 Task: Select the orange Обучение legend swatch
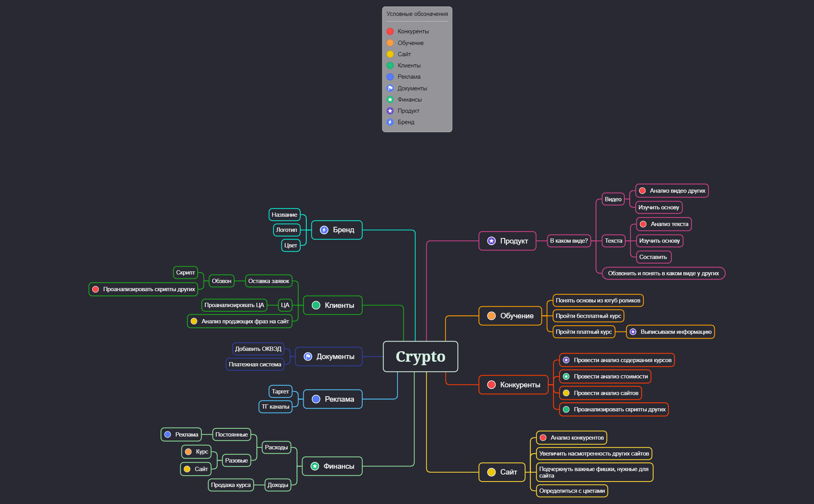pyautogui.click(x=390, y=43)
